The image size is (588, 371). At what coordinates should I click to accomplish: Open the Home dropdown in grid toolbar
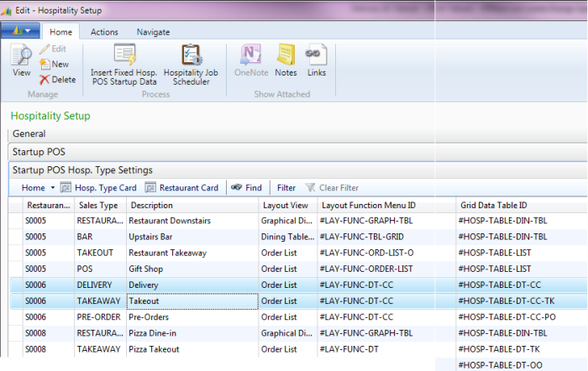(x=38, y=188)
